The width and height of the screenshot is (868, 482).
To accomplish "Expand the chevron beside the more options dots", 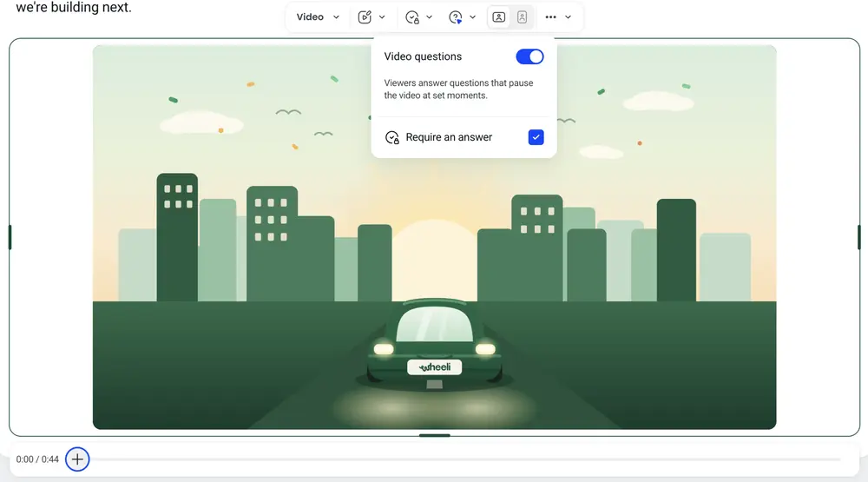I will pos(568,17).
